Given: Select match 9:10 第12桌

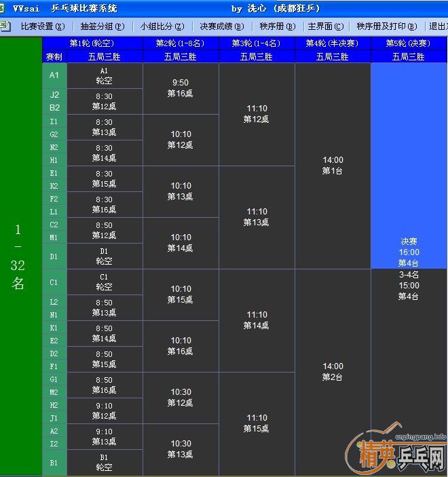Looking at the screenshot, I should pyautogui.click(x=105, y=411).
